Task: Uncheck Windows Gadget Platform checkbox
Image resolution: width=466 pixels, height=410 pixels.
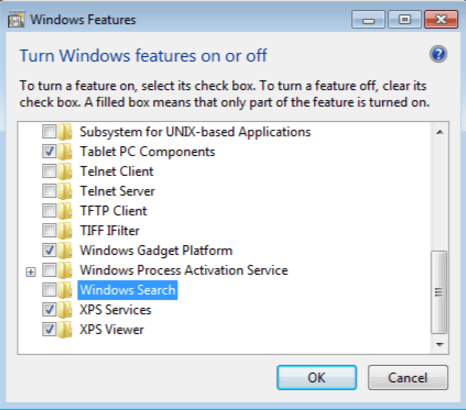Action: click(x=49, y=250)
